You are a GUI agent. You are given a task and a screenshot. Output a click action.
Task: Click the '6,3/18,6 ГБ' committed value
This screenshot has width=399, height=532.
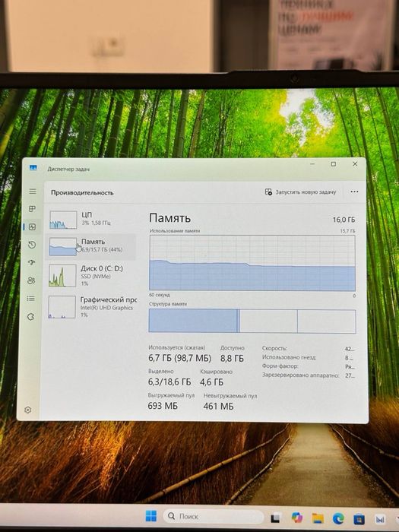pos(169,382)
